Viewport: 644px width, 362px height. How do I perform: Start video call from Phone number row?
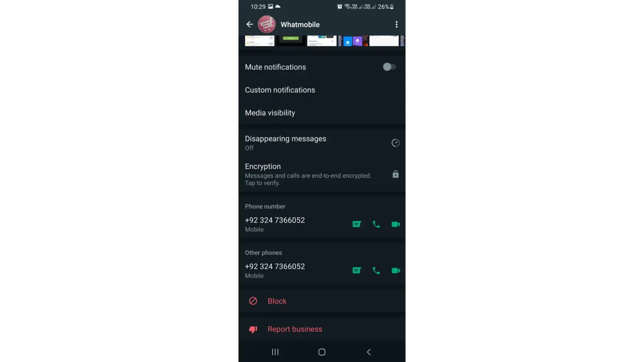pos(396,224)
